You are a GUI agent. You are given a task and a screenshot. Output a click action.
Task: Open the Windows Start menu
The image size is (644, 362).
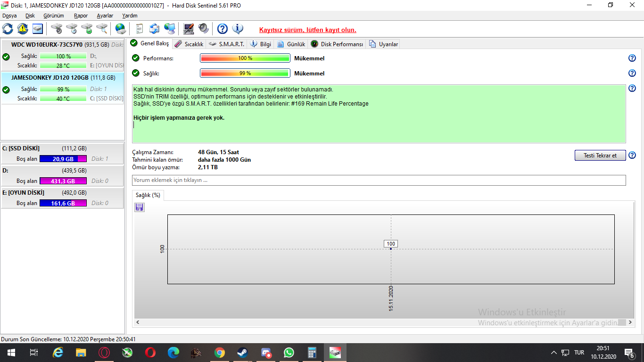(x=11, y=353)
